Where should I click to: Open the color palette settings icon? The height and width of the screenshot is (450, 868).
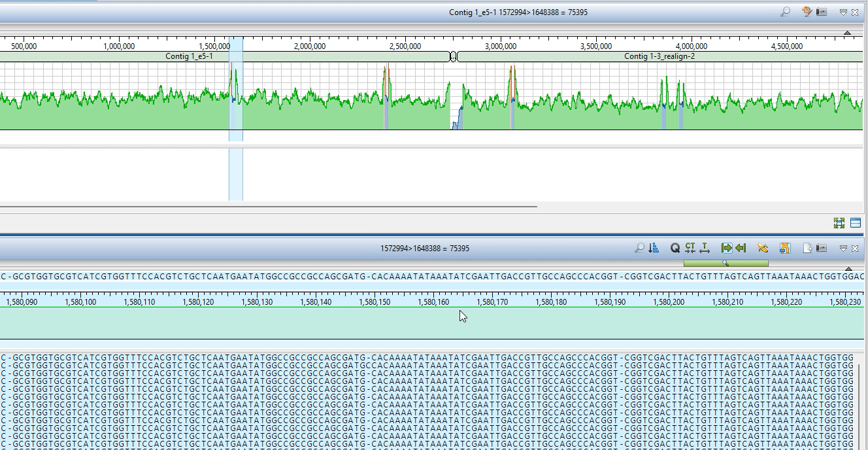pyautogui.click(x=807, y=12)
